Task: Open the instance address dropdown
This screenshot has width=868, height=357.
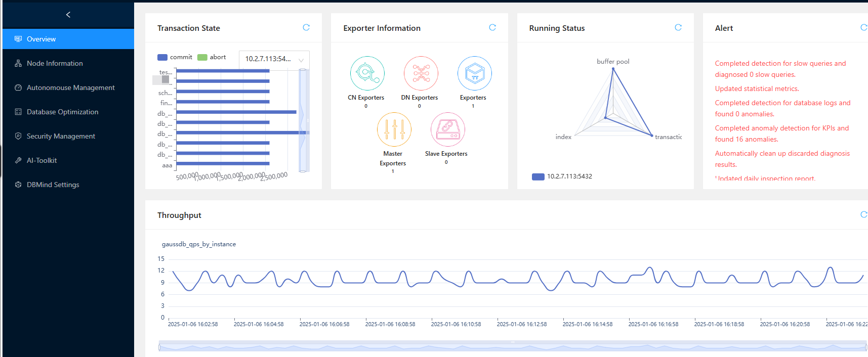Action: coord(274,59)
